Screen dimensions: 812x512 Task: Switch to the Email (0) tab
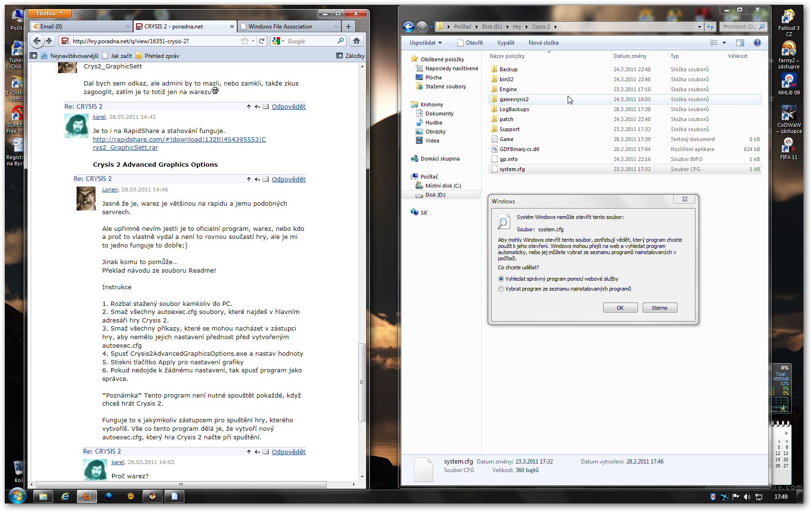(x=80, y=27)
